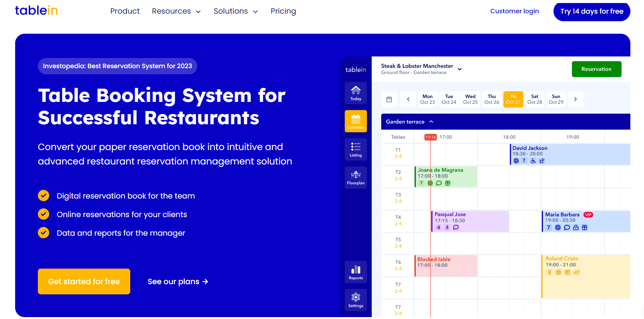644x319 pixels.
Task: Select Fri Oct 27 date tab
Action: click(x=513, y=99)
